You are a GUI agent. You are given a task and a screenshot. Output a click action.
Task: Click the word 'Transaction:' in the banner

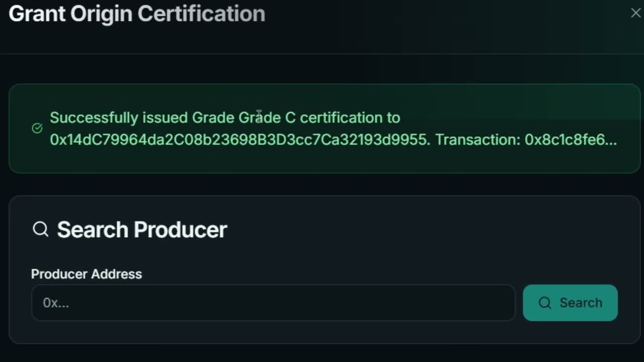pyautogui.click(x=477, y=139)
